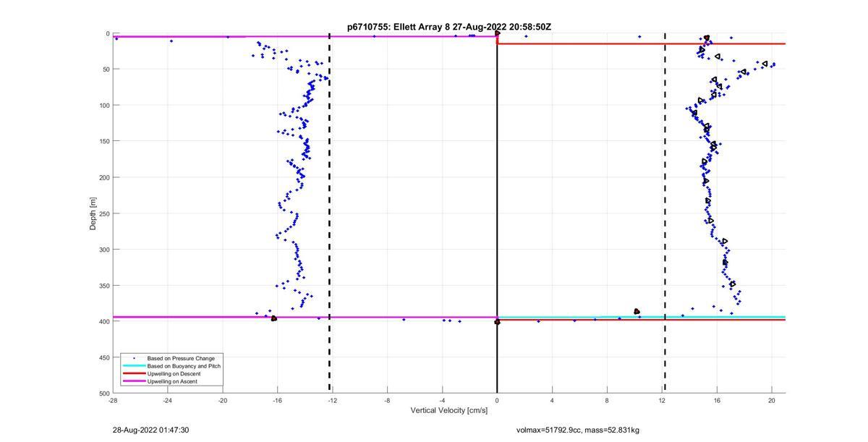
Task: Click y-axis tick label '450'
Action: [x=104, y=357]
